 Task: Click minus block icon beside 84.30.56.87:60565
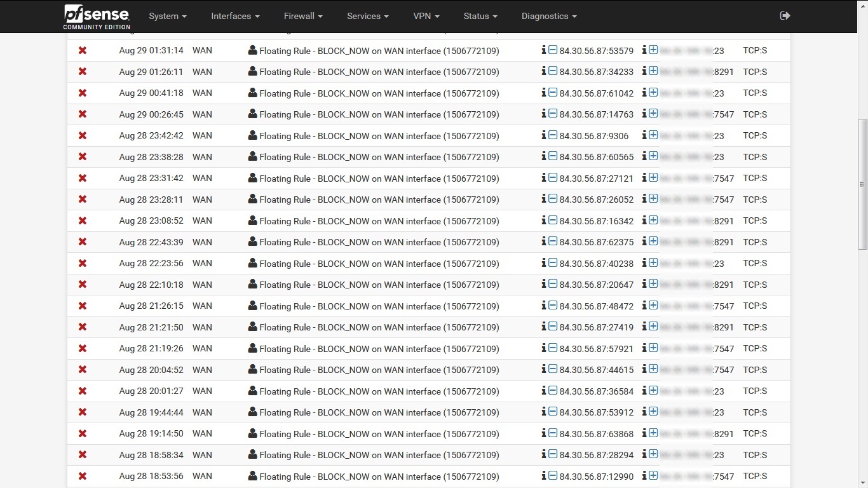553,156
